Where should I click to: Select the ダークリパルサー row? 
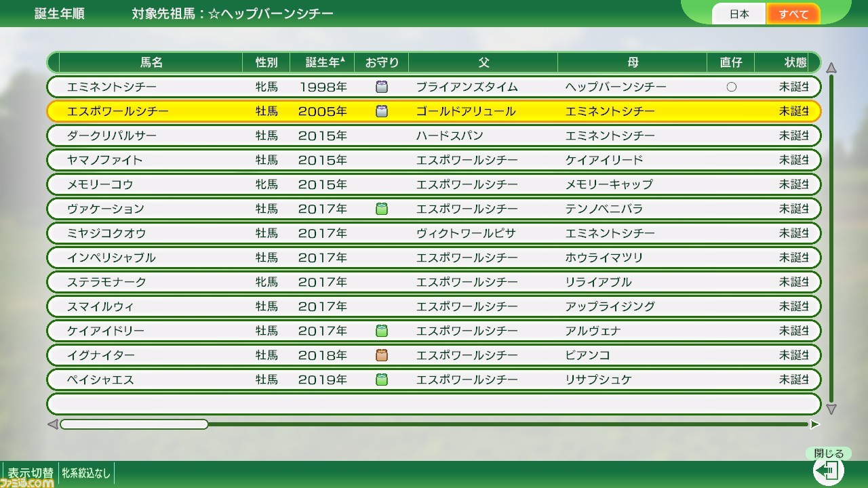[434, 136]
